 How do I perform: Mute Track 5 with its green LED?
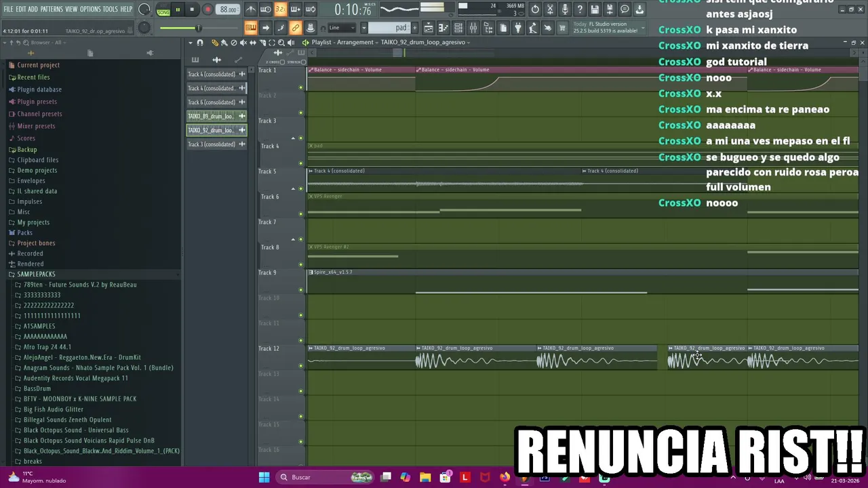point(300,188)
